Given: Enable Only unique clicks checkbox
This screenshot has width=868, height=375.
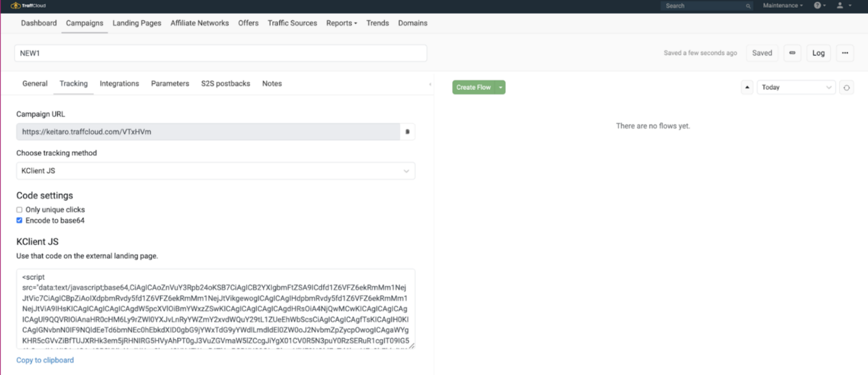Looking at the screenshot, I should pyautogui.click(x=19, y=209).
